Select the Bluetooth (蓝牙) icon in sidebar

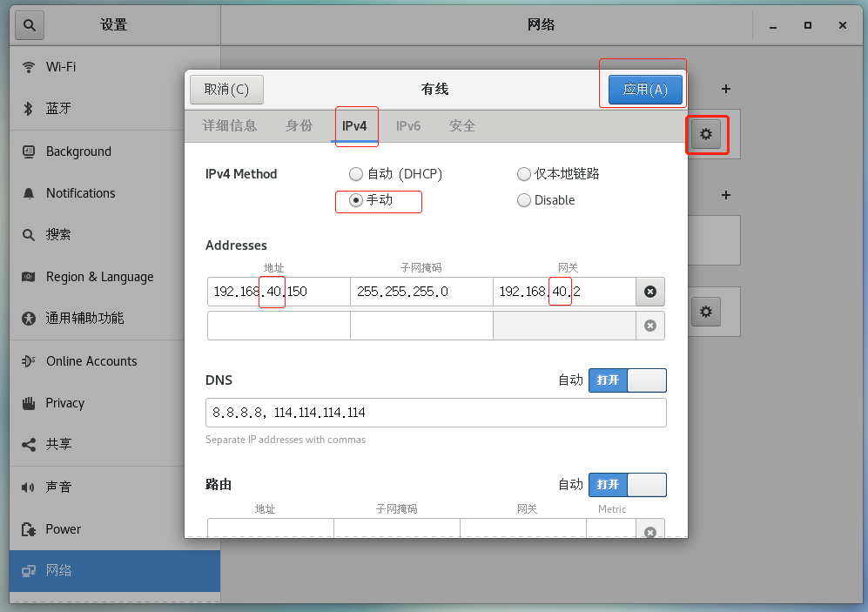[28, 109]
